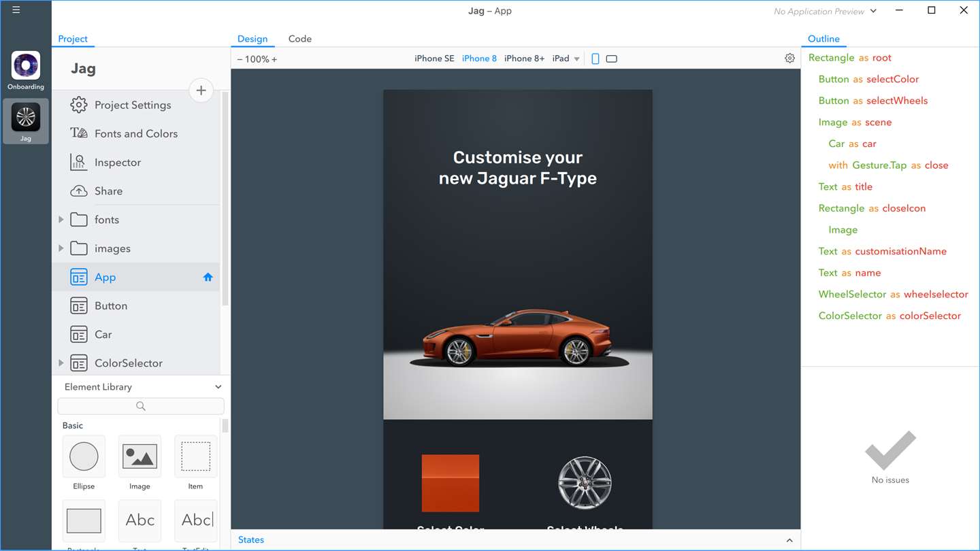The width and height of the screenshot is (980, 551).
Task: Select 'with Gesture.Tap as close' outline row
Action: [888, 165]
